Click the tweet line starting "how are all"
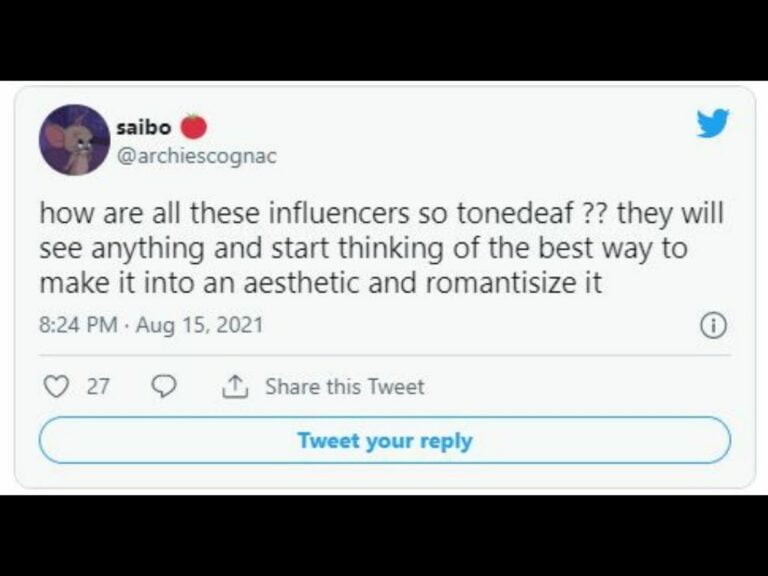Viewport: 768px width, 576px height. click(381, 214)
